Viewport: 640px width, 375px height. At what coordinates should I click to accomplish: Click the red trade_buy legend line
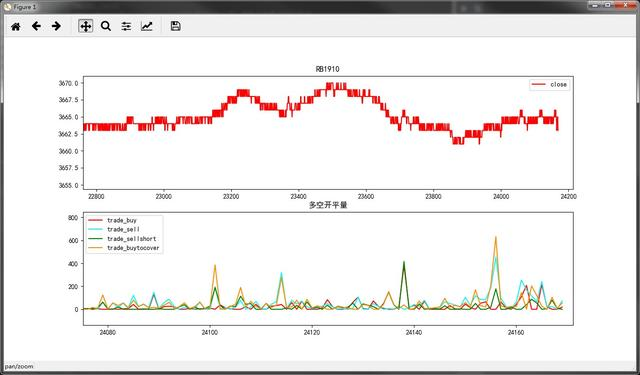tap(95, 220)
